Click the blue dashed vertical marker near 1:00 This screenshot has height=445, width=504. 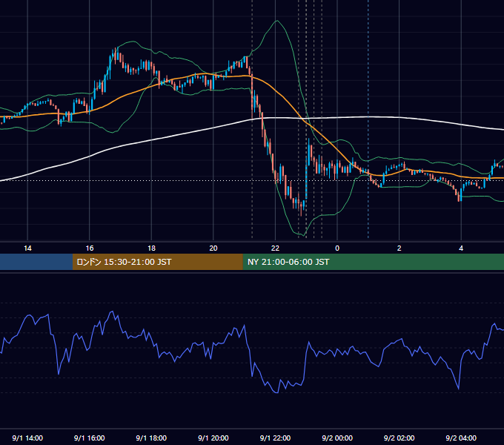(x=368, y=119)
